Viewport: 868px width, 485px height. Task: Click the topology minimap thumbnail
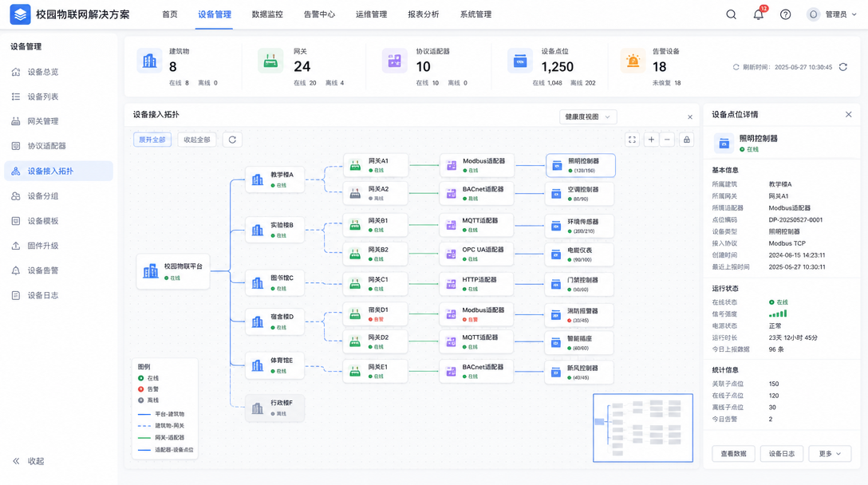coord(643,428)
